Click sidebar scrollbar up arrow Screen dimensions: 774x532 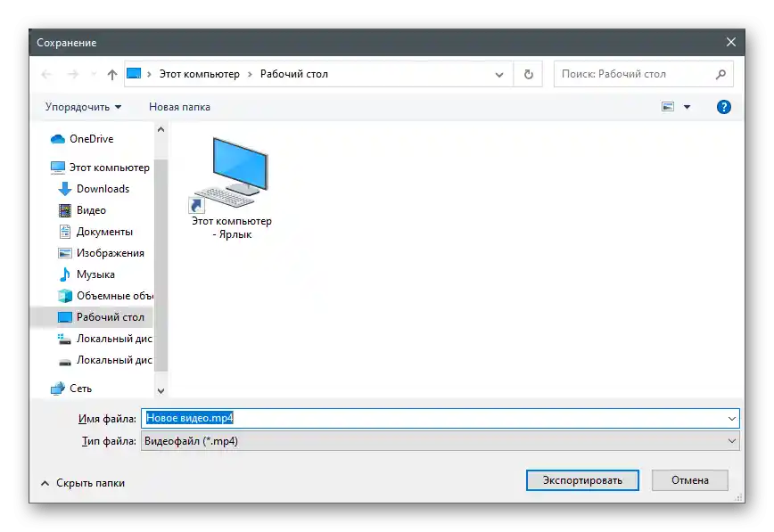point(161,130)
